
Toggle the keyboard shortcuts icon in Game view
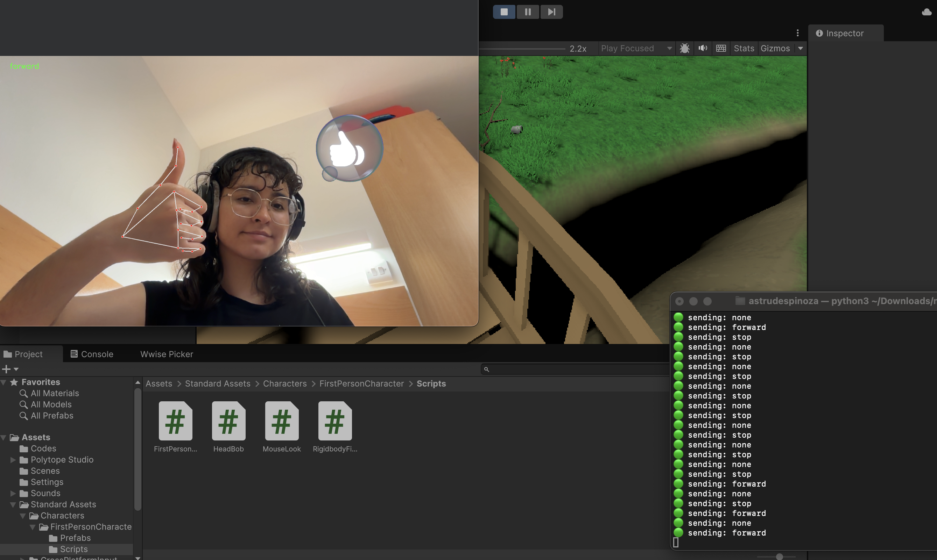coord(721,48)
